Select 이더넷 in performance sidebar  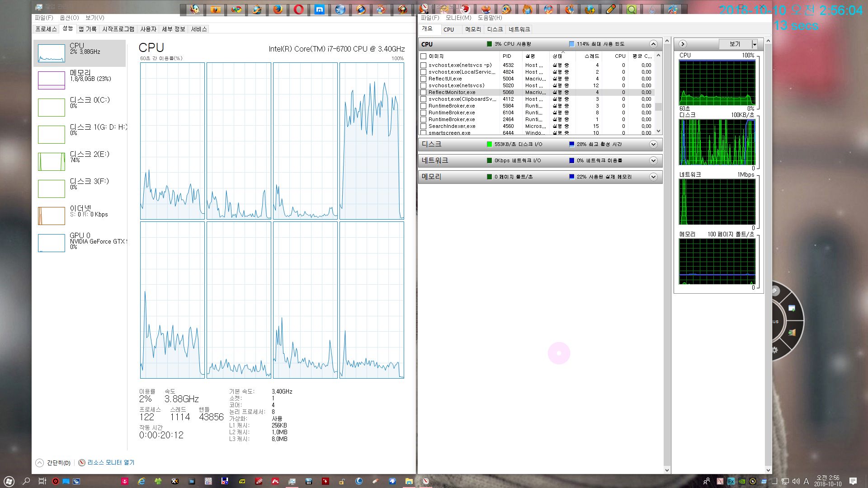tap(80, 216)
